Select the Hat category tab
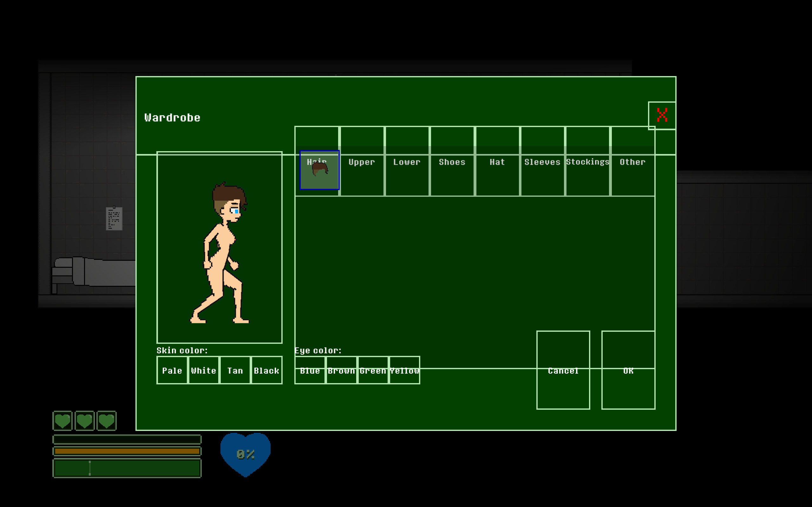The image size is (812, 507). point(497,162)
